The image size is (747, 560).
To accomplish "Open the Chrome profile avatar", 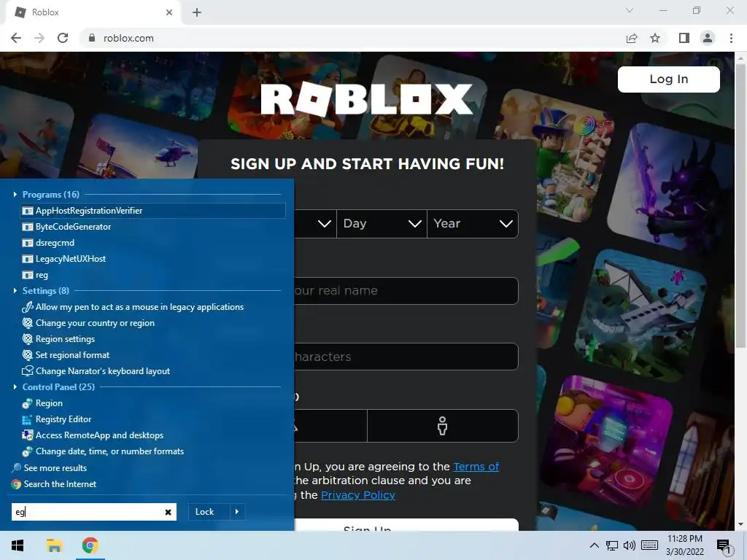I will pyautogui.click(x=708, y=38).
